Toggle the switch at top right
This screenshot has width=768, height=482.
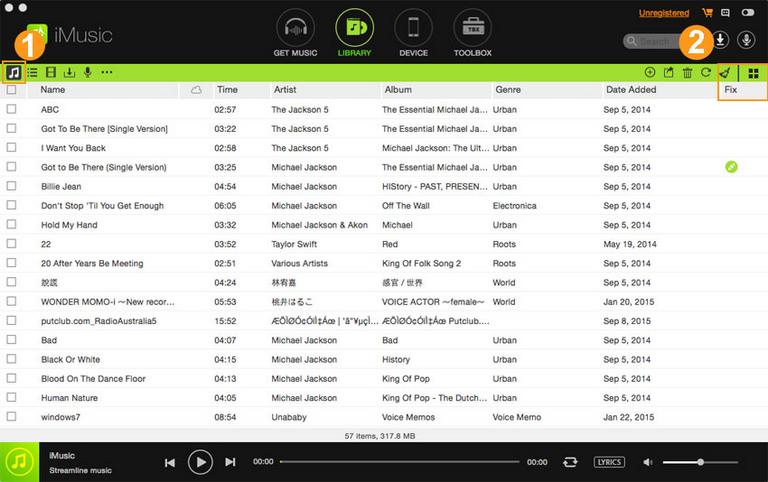[x=748, y=13]
